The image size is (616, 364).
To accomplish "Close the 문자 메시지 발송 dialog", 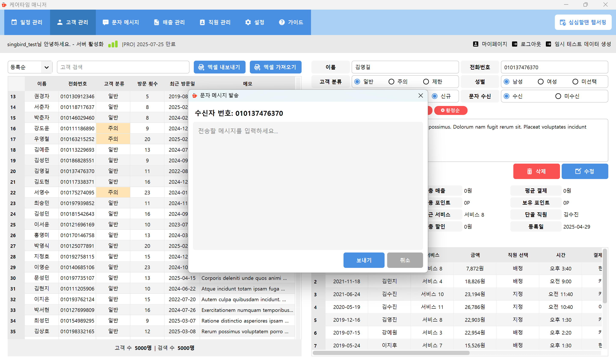I will coord(421,96).
